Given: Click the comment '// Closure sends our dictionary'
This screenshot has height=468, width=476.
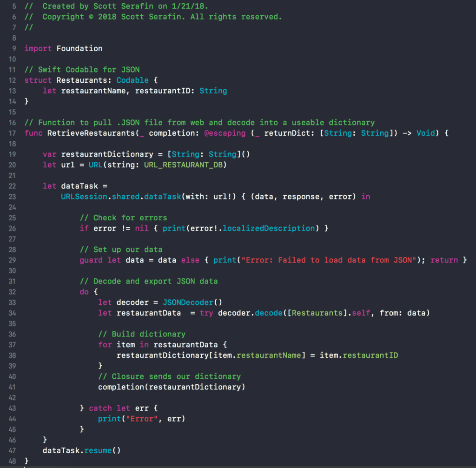Looking at the screenshot, I should (169, 376).
